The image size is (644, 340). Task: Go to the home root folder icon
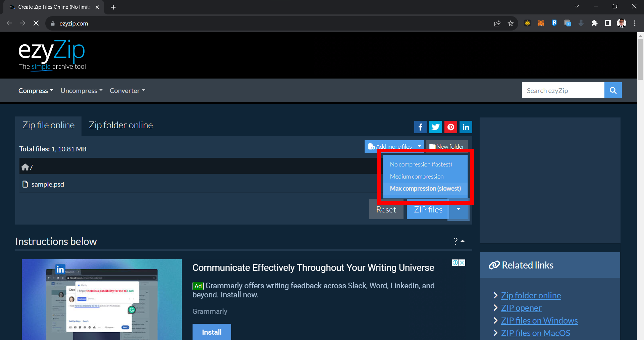25,167
